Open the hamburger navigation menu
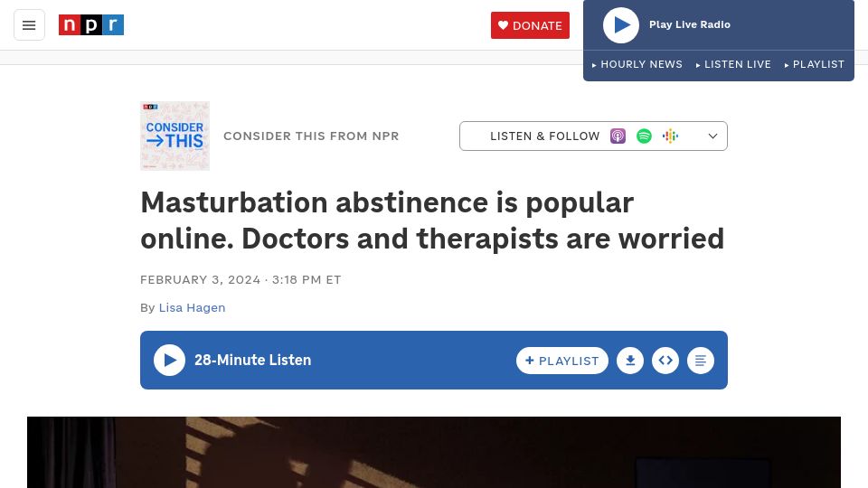 pos(29,25)
